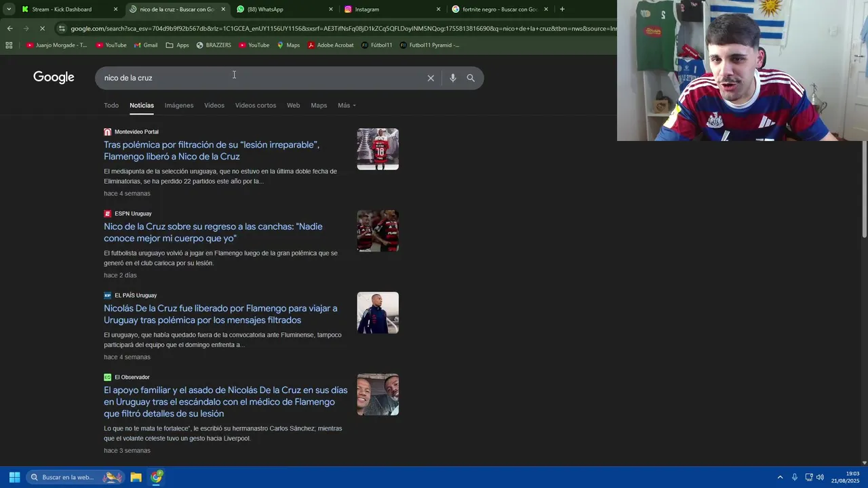
Task: Click the hace 2 días timestamp
Action: coord(120,275)
